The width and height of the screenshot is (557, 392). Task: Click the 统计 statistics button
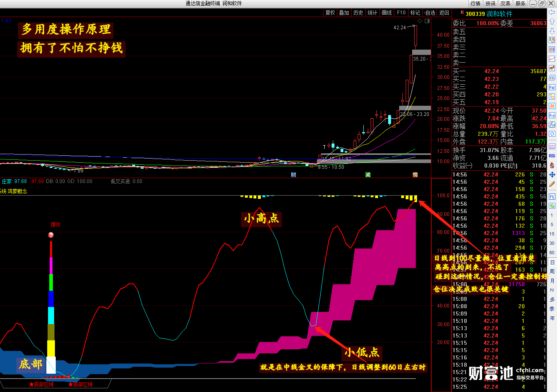pos(373,13)
